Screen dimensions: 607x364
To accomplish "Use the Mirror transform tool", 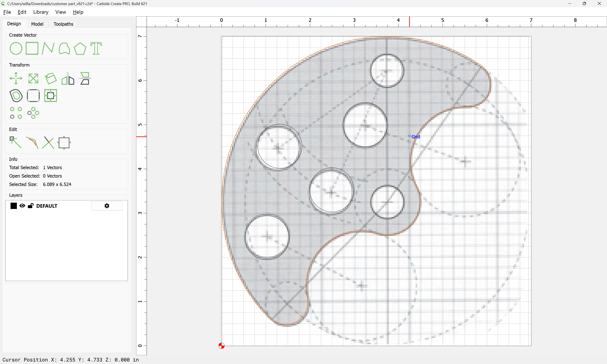I will tap(68, 79).
